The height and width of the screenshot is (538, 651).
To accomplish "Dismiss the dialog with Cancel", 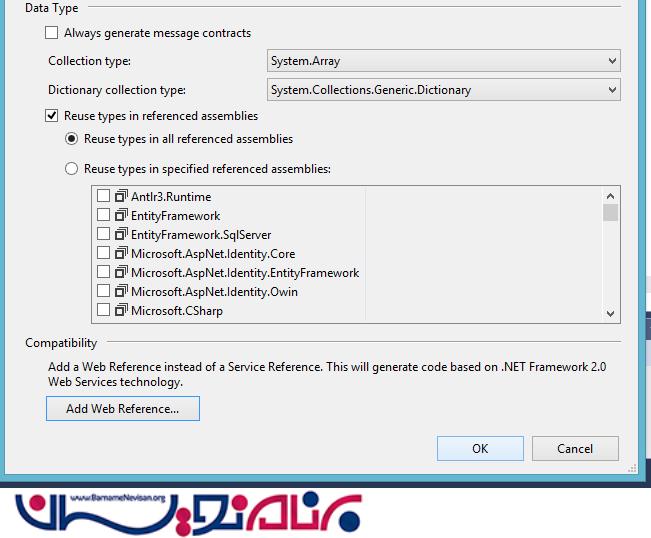I will pos(575,448).
